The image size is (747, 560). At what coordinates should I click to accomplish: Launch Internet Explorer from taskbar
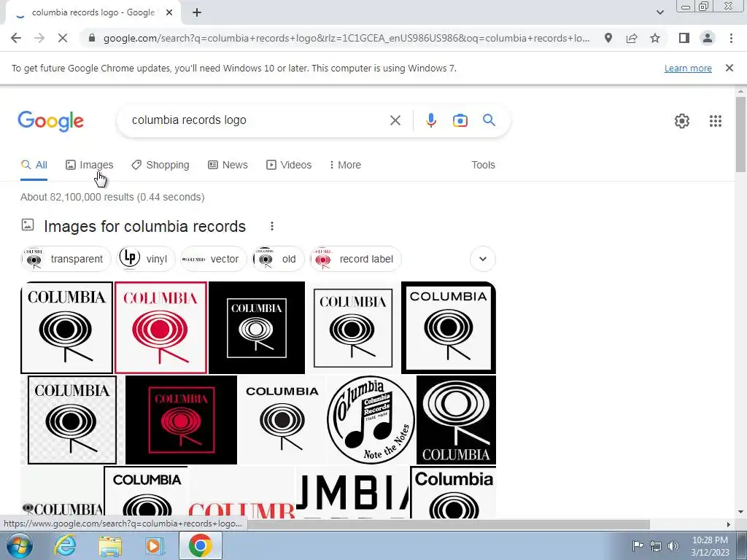click(64, 545)
